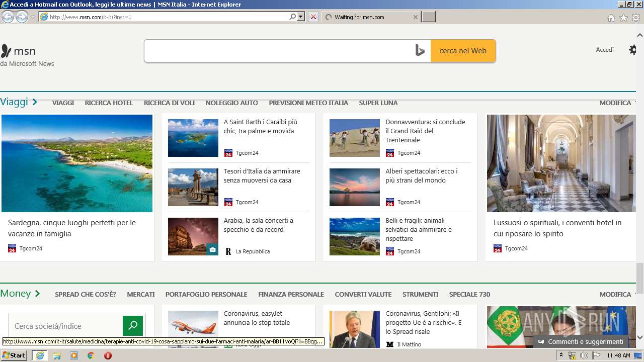Open Internet Explorer in the taskbar

tap(40, 355)
